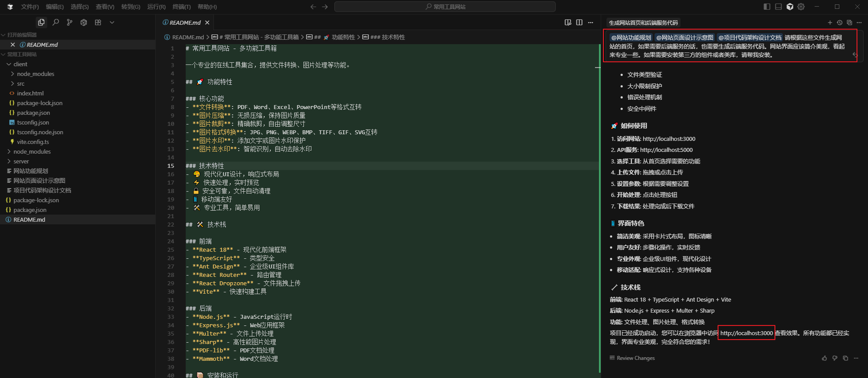Show chat history clock icon
Viewport: 868px width, 378px height.
pyautogui.click(x=840, y=23)
